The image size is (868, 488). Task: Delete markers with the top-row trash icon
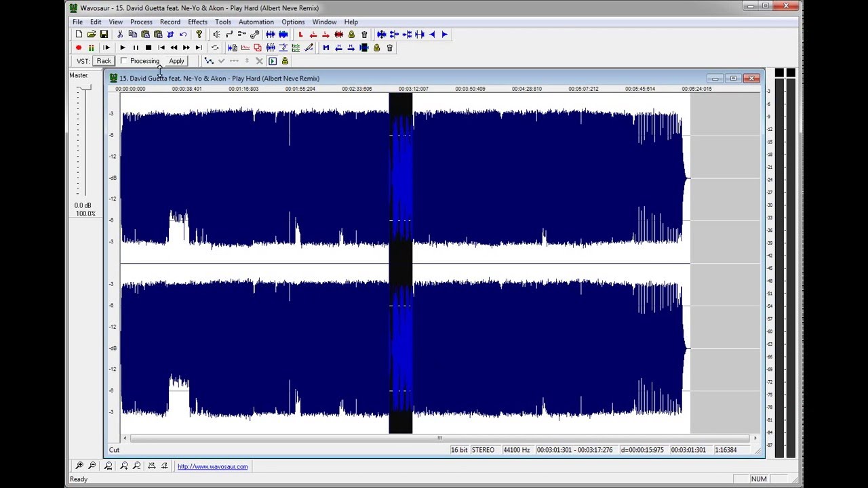coord(364,35)
